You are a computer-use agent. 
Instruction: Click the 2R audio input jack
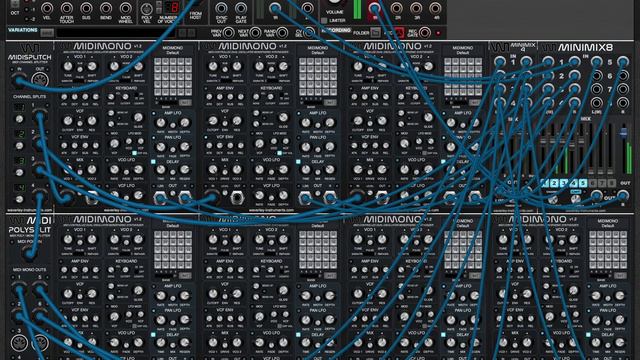click(396, 8)
